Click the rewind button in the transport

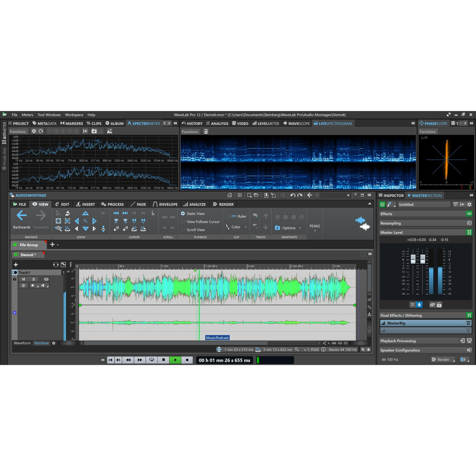pos(128,360)
